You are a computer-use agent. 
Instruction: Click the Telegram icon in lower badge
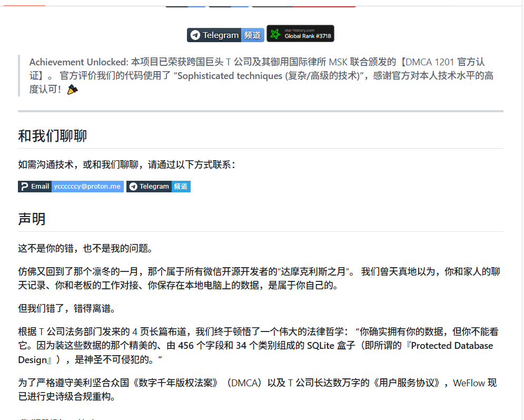click(x=133, y=187)
